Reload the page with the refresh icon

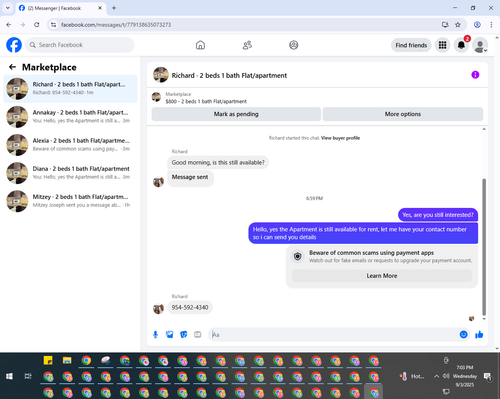click(x=37, y=25)
